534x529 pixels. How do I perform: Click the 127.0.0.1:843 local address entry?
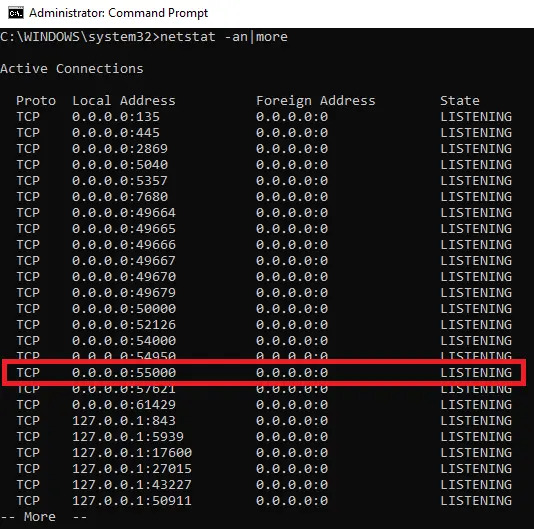point(124,421)
